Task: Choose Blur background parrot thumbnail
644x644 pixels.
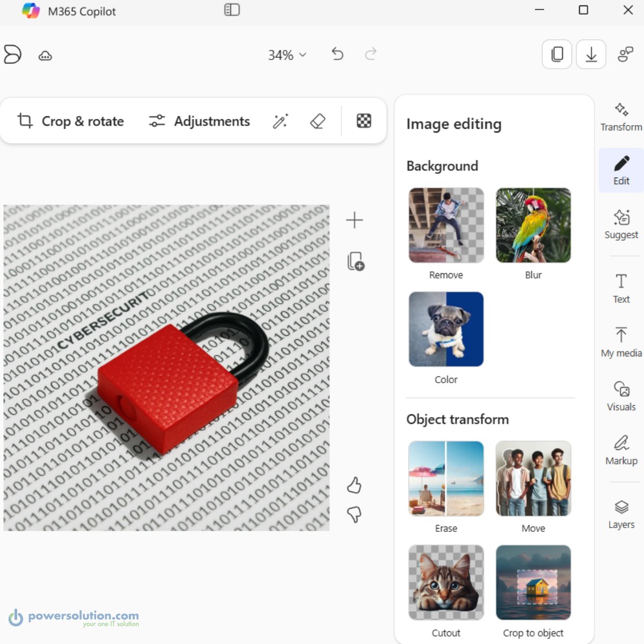Action: click(533, 225)
